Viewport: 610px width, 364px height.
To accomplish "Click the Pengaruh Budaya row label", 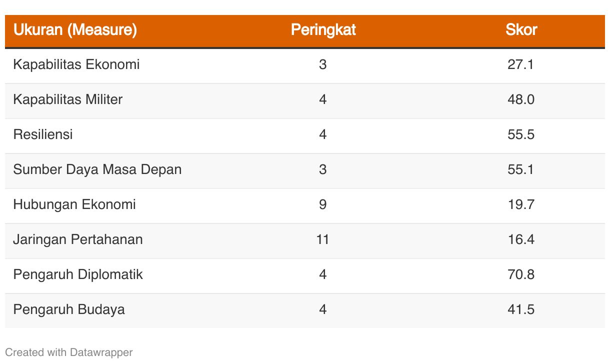I will (x=69, y=309).
